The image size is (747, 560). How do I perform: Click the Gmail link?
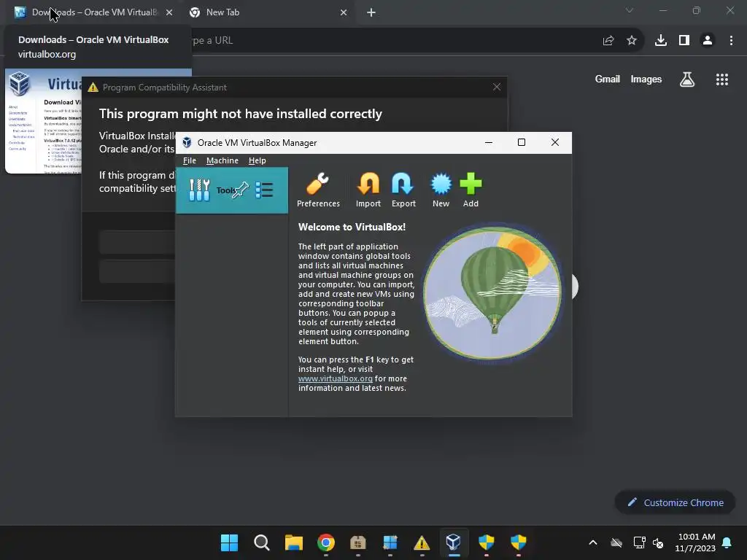pos(608,79)
